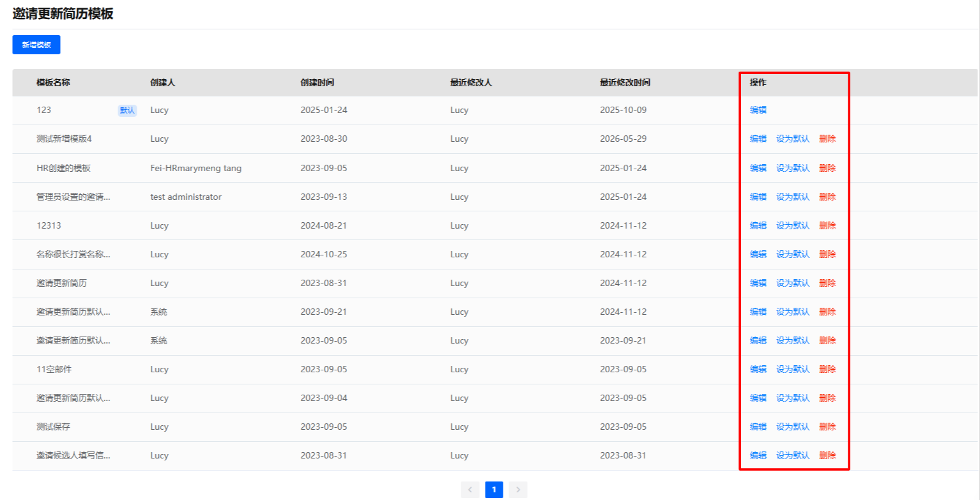This screenshot has height=500, width=980.
Task: Set template 12313 as default
Action: tap(793, 225)
